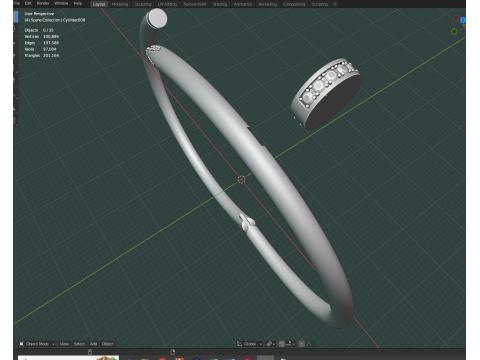Switch to the Animation workspace tab
Viewport: 480px width, 360px height.
coord(243,4)
